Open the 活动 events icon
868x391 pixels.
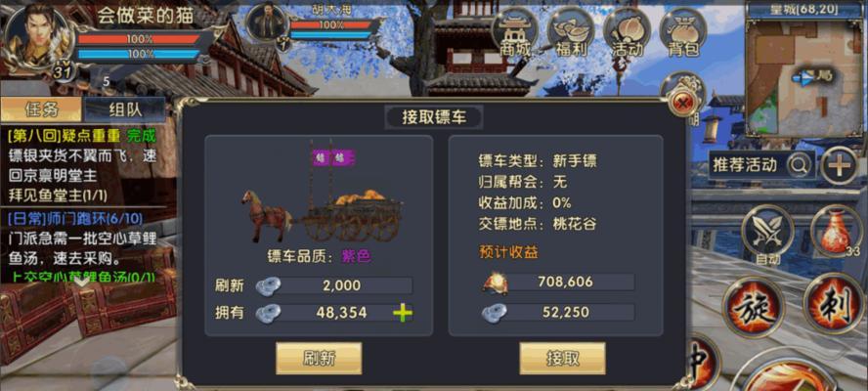point(628,32)
